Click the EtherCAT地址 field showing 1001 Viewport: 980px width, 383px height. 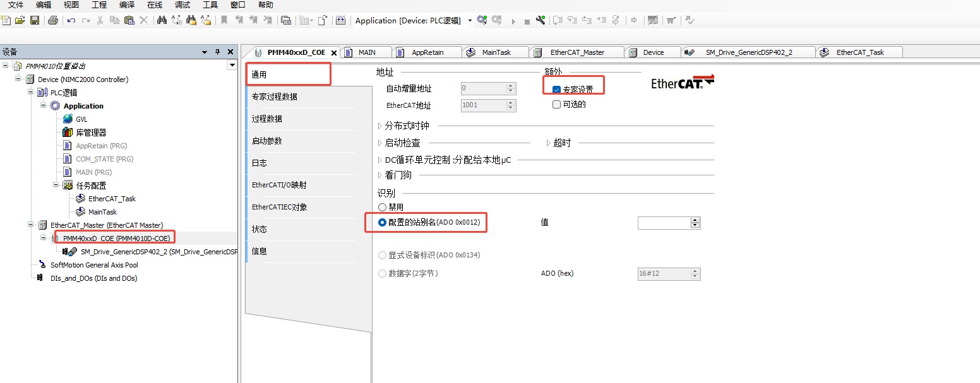pyautogui.click(x=488, y=105)
